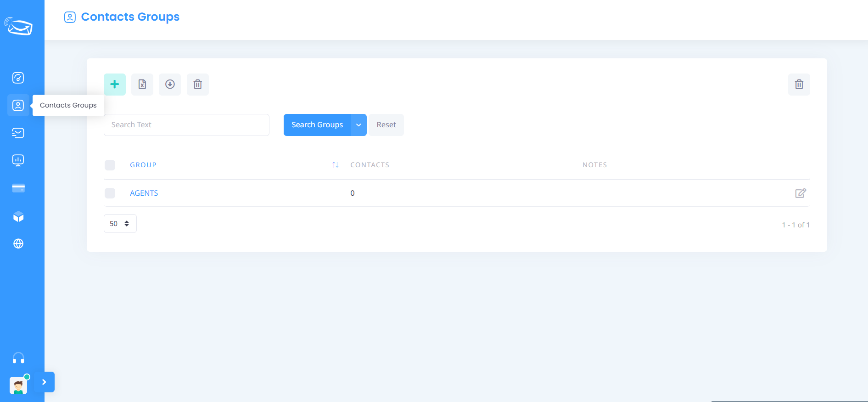
Task: Click the Contacts Groups page title
Action: (130, 17)
